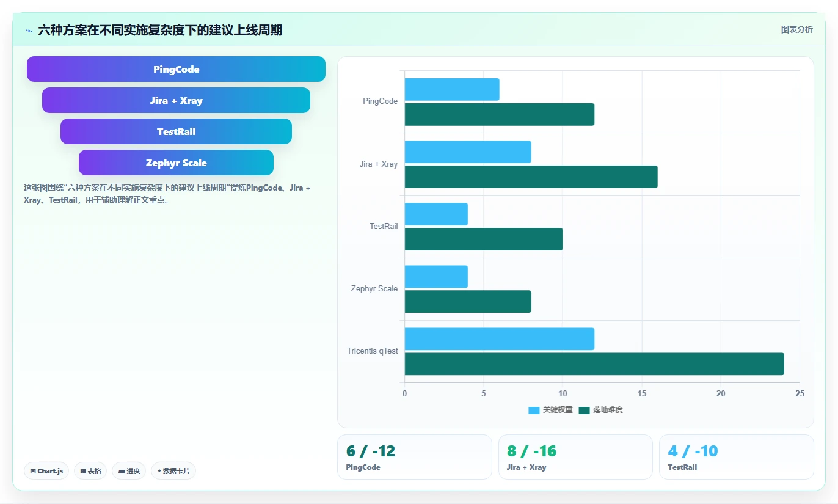
Task: Click the green bar in the TestRail chart row
Action: click(x=484, y=239)
